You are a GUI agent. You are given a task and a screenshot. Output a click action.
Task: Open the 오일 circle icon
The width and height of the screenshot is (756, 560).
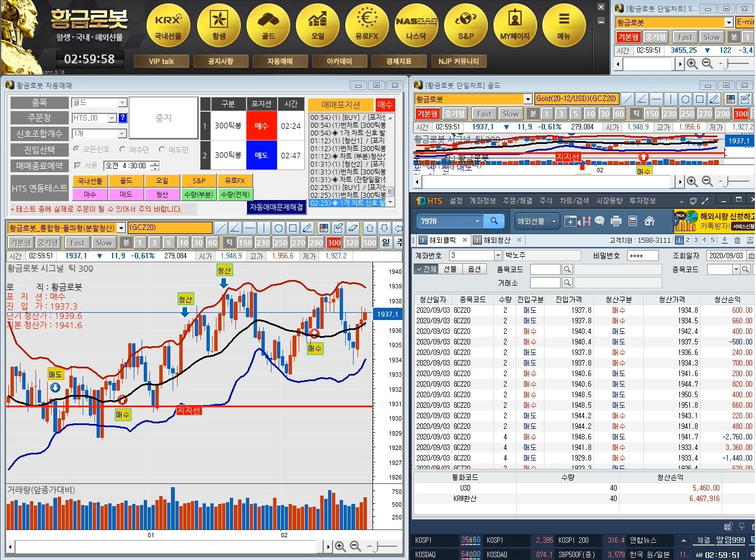tap(317, 25)
